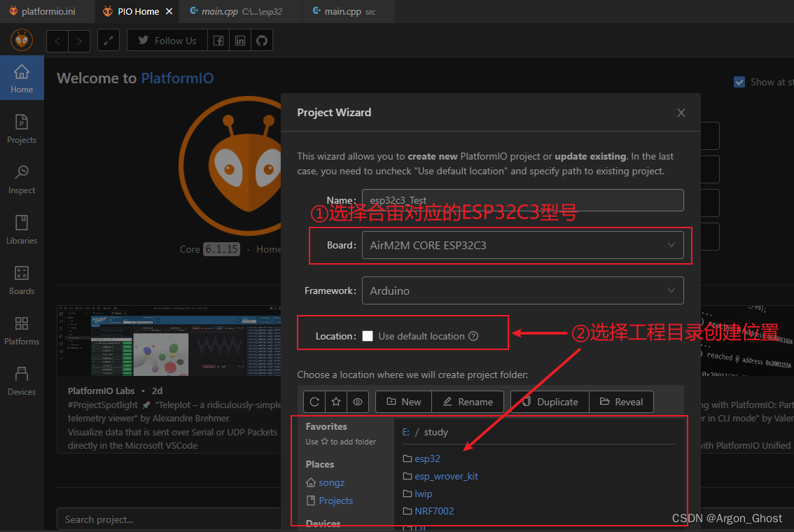Open Libraries in the PlatformIO sidebar
Screen dimensions: 794x532
pos(22,230)
